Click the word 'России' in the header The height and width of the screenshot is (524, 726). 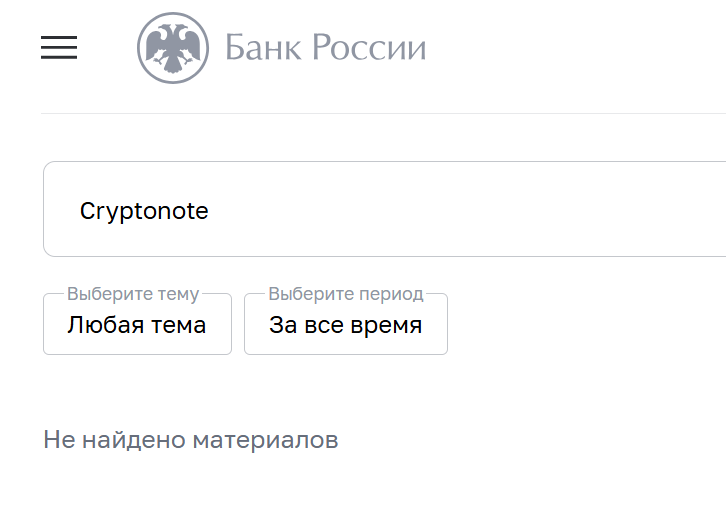click(369, 48)
